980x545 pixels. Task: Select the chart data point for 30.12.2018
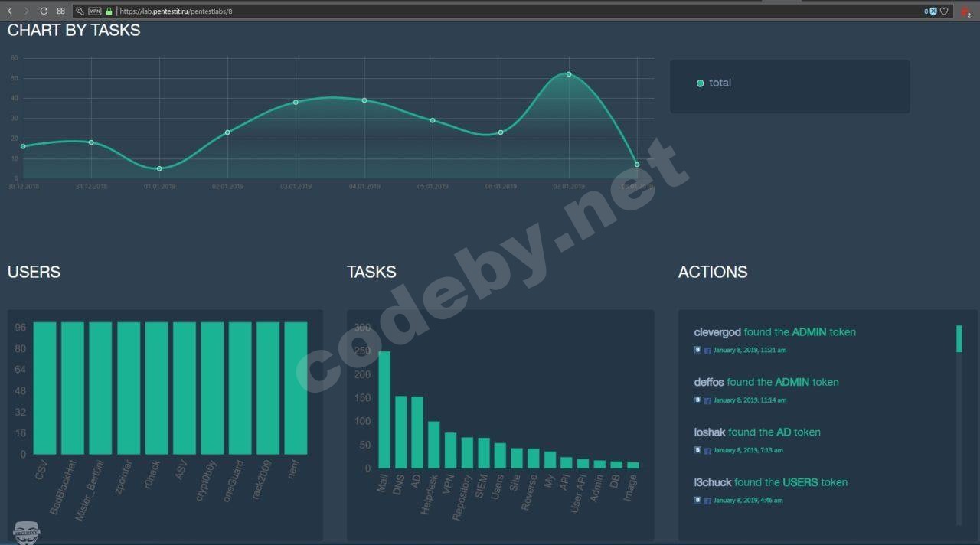click(23, 146)
